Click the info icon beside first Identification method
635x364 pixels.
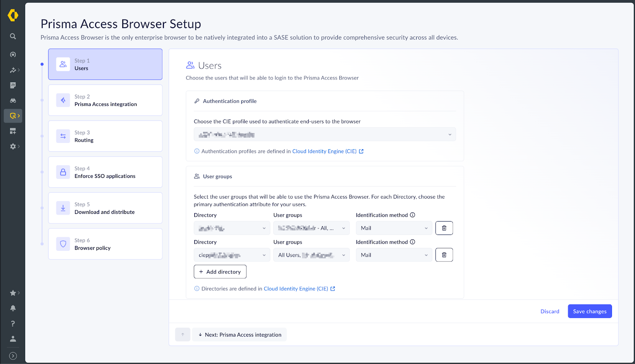point(412,215)
